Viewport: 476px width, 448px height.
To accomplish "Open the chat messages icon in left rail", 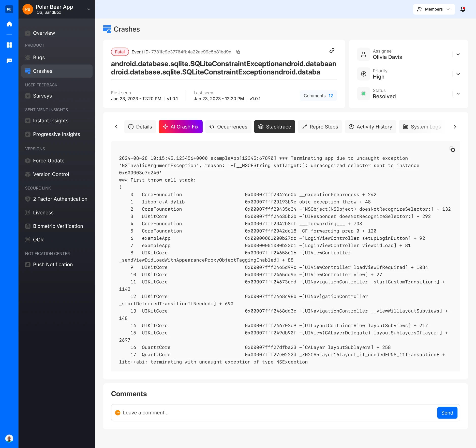I will coord(9,61).
